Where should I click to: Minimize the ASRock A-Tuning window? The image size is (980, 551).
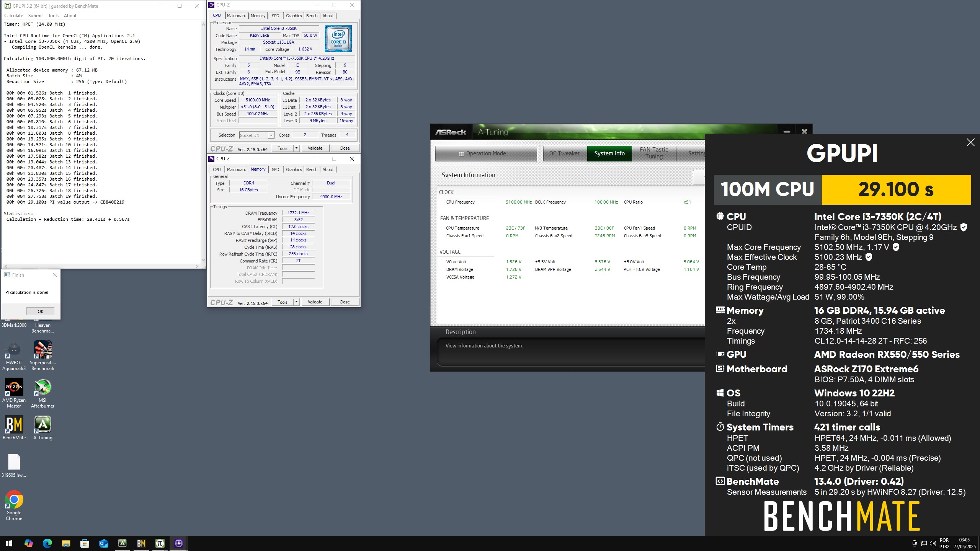(x=787, y=132)
